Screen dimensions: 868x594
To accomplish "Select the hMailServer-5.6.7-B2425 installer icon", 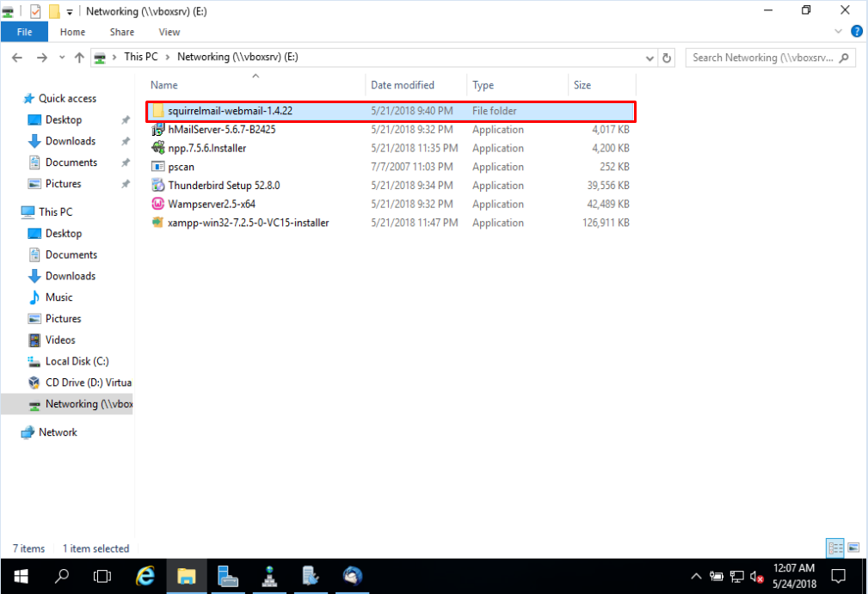I will point(158,130).
